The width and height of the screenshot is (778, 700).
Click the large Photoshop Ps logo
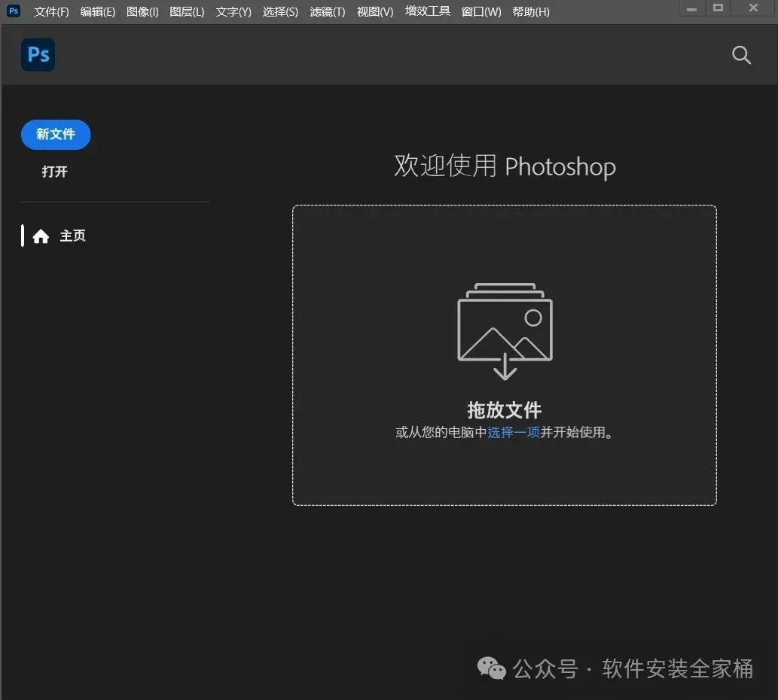tap(38, 54)
